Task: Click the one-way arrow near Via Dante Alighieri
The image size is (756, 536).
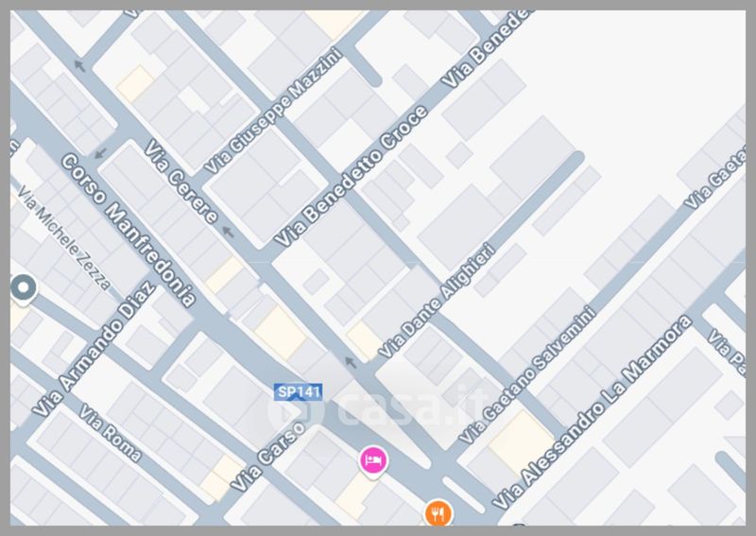Action: click(x=351, y=362)
